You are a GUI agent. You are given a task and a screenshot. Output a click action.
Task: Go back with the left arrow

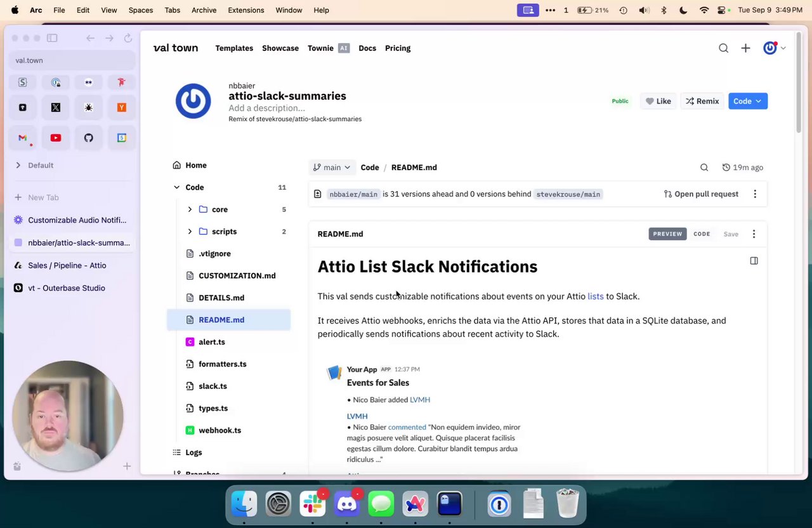(x=91, y=38)
